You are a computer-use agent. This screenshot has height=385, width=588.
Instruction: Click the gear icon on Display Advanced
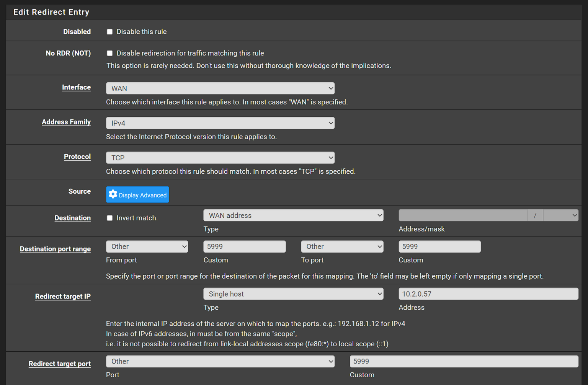pyautogui.click(x=113, y=194)
